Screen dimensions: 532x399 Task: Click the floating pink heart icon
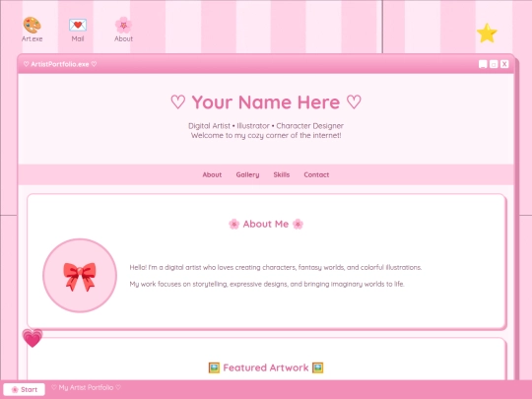[x=33, y=338]
